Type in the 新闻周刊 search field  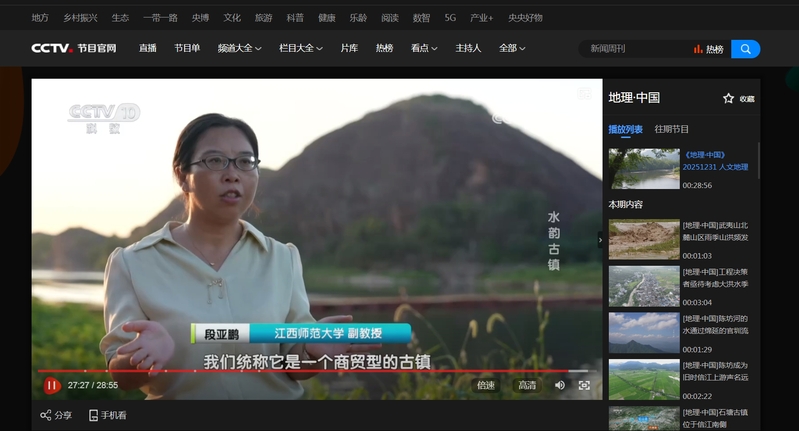click(x=635, y=49)
